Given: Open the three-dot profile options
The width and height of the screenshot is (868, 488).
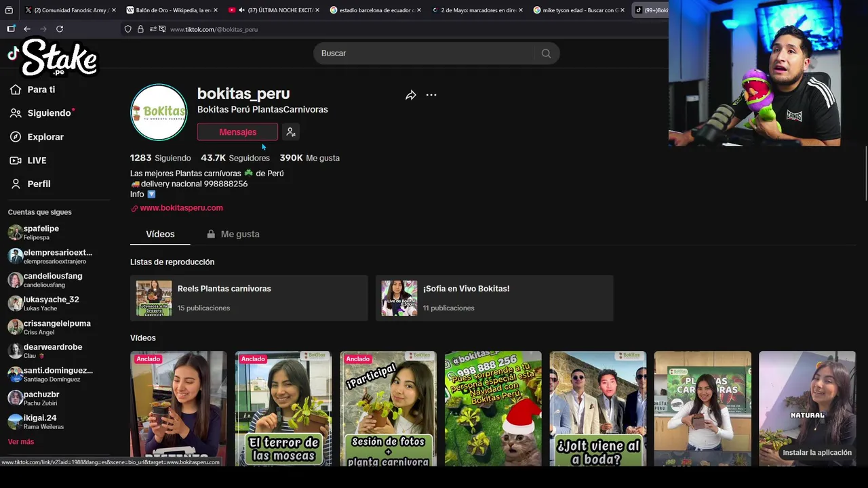Looking at the screenshot, I should (x=431, y=96).
